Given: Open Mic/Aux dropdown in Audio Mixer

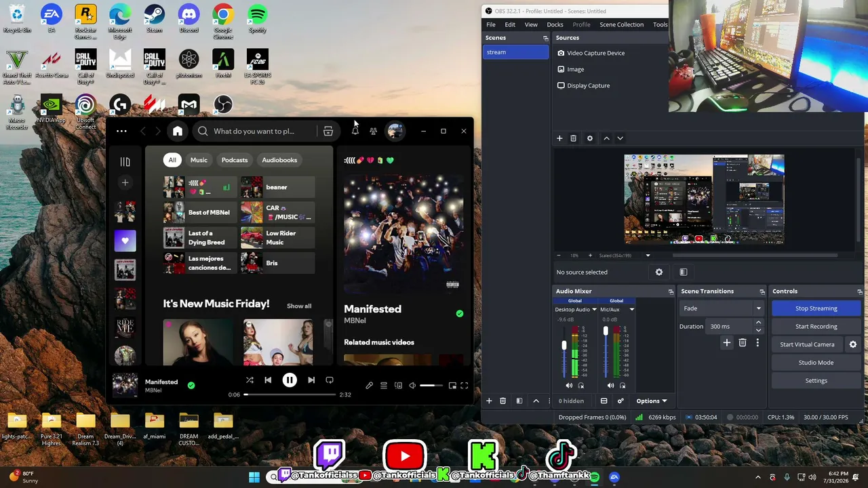Looking at the screenshot, I should pyautogui.click(x=631, y=310).
